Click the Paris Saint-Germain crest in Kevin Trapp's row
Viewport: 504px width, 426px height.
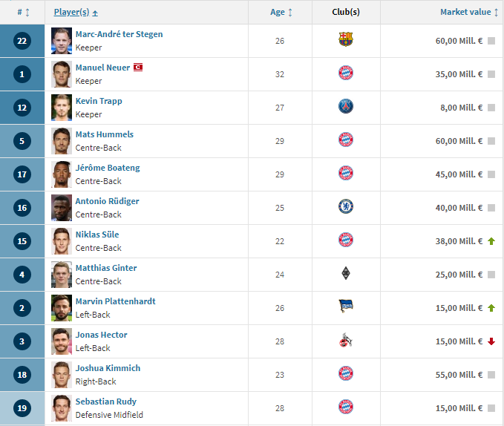346,106
